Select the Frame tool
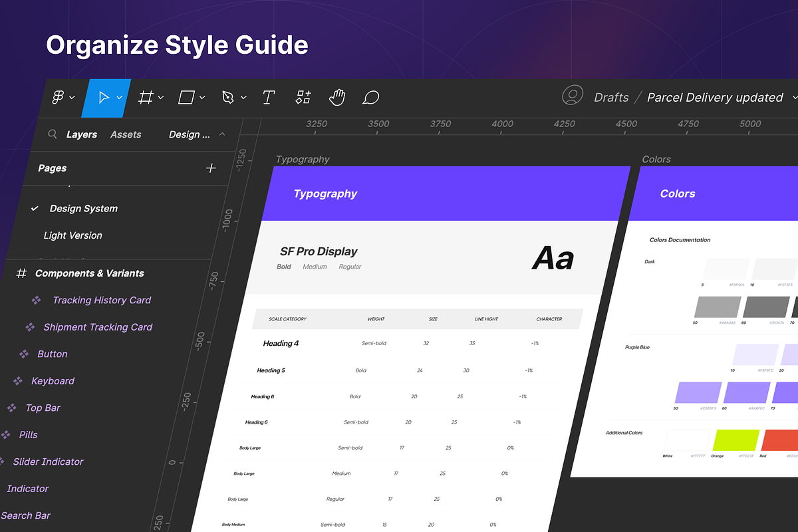This screenshot has width=798, height=532. tap(146, 98)
